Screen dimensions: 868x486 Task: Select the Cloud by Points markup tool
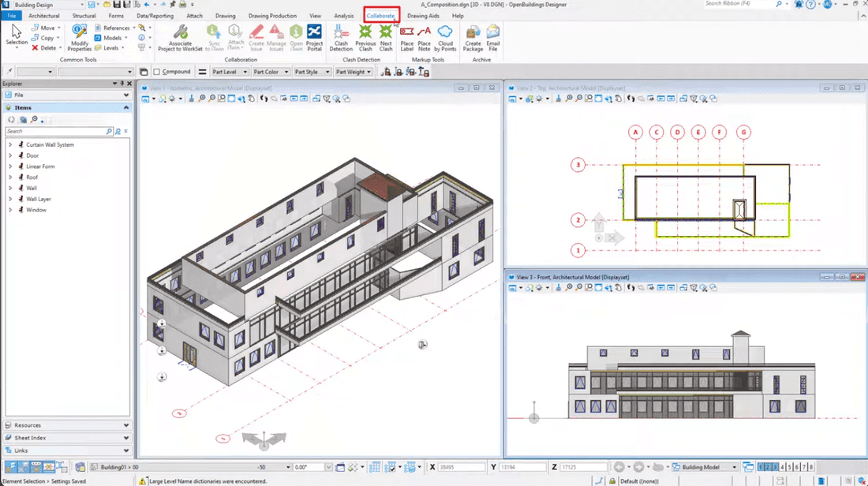[x=445, y=38]
